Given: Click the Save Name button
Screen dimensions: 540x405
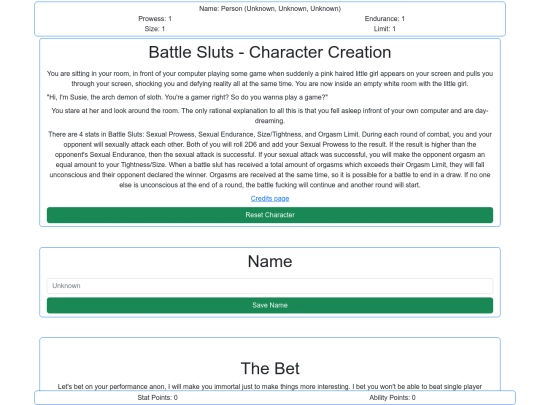Looking at the screenshot, I should 270,305.
